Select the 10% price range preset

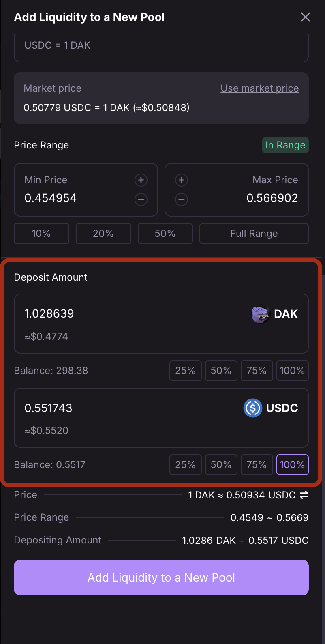point(41,234)
